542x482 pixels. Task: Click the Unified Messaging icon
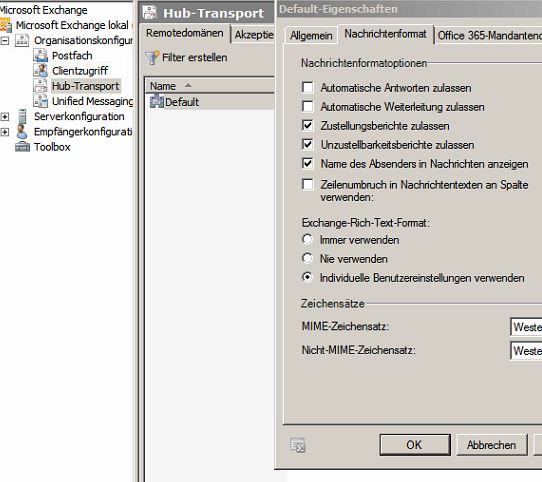(x=40, y=101)
